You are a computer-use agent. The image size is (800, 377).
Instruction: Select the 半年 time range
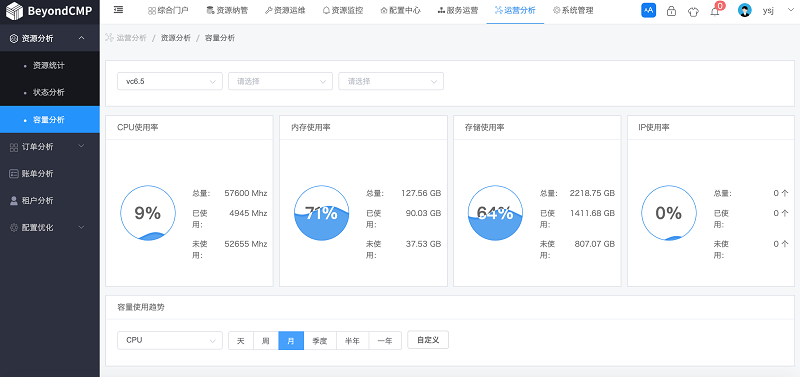[x=353, y=341]
